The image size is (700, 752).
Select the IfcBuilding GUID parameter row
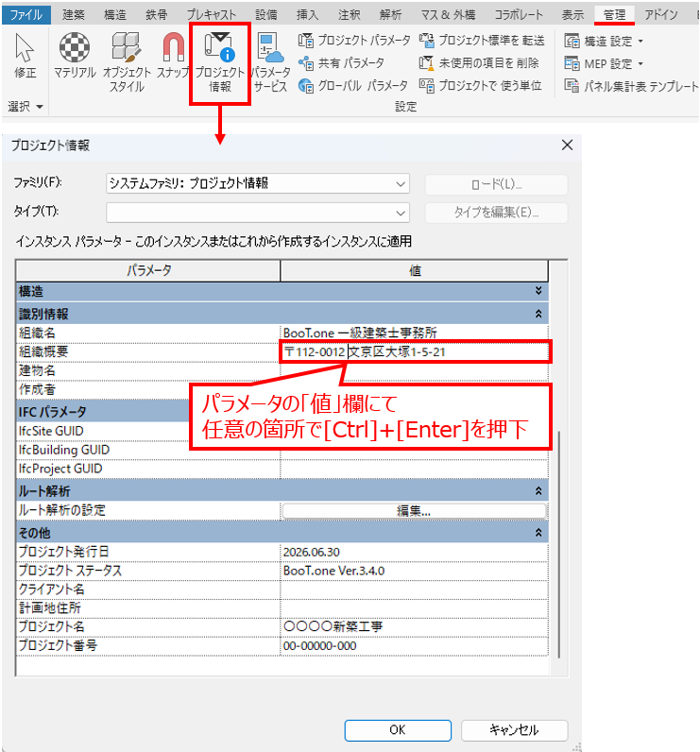point(148,450)
